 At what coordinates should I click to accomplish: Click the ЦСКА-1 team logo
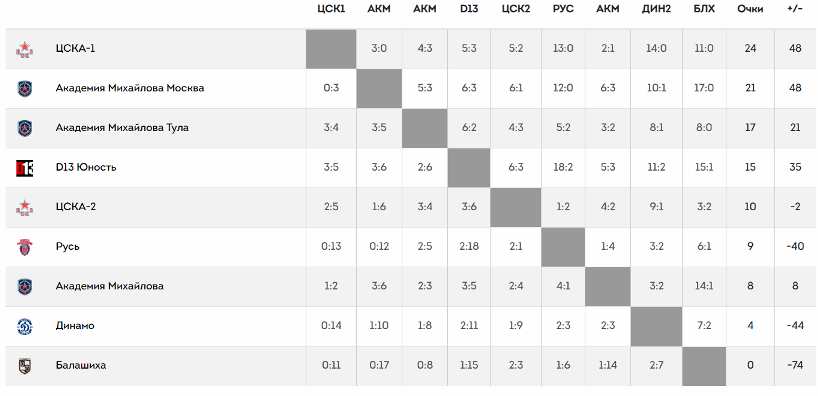point(25,49)
